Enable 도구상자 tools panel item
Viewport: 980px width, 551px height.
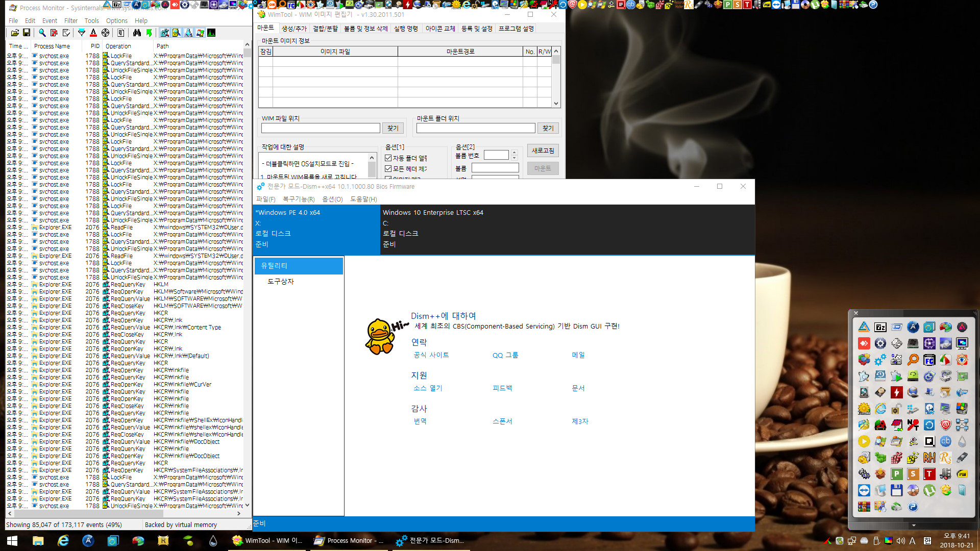tap(280, 281)
